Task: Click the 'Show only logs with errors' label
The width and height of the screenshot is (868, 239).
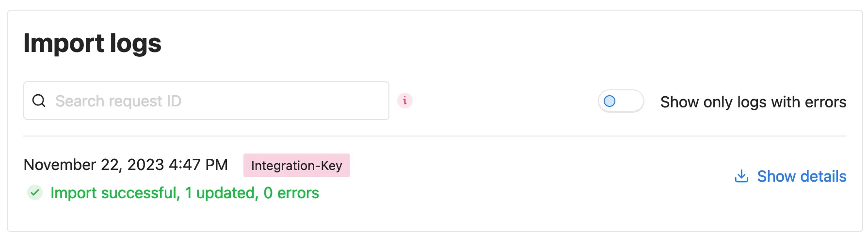Action: click(753, 102)
